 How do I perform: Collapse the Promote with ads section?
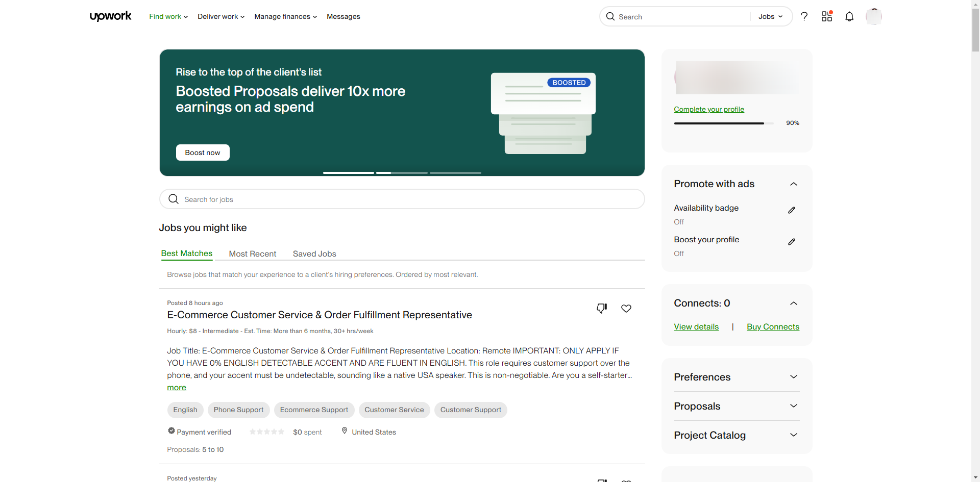tap(794, 184)
